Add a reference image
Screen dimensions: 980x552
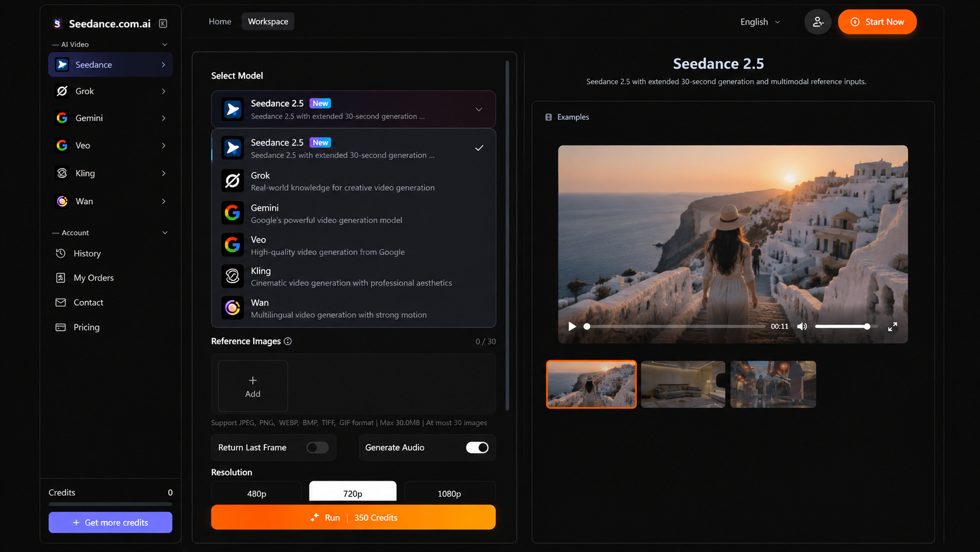point(253,386)
